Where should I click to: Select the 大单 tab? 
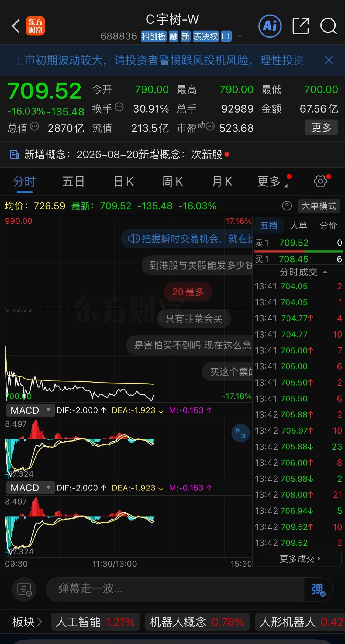coord(298,225)
